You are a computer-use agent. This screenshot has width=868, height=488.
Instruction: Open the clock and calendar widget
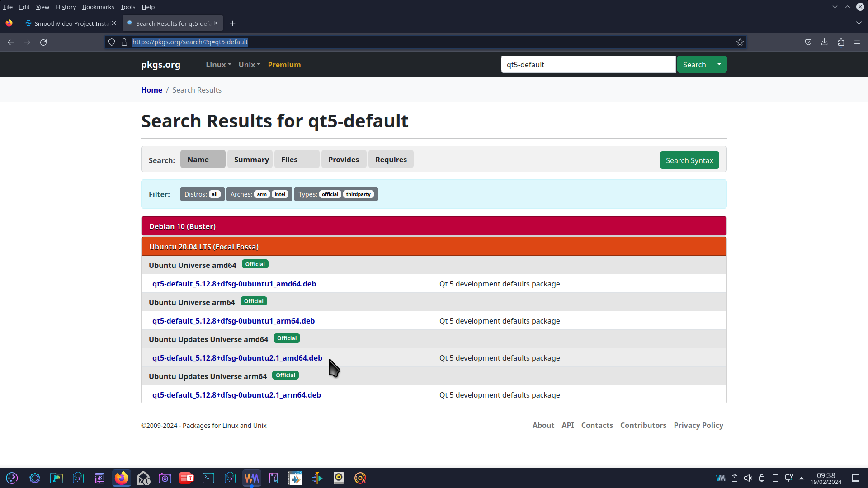tap(826, 479)
